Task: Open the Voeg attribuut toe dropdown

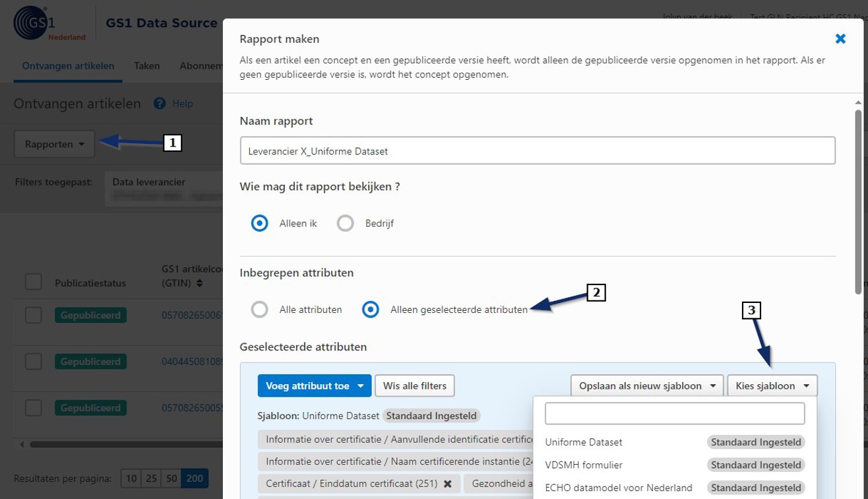Action: (315, 386)
